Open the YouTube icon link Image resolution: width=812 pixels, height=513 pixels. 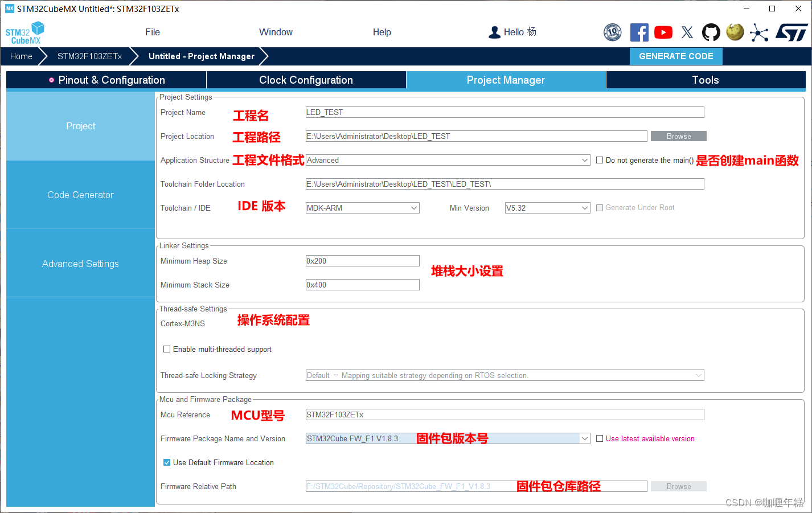[663, 32]
